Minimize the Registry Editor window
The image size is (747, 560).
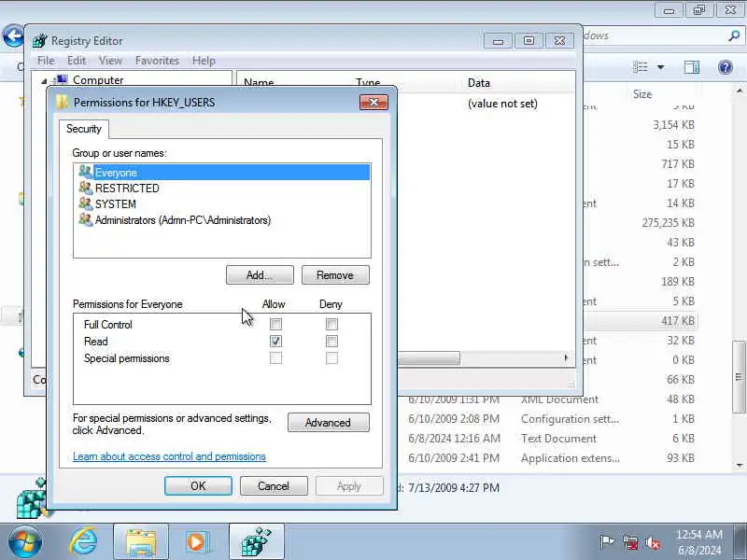coord(499,41)
